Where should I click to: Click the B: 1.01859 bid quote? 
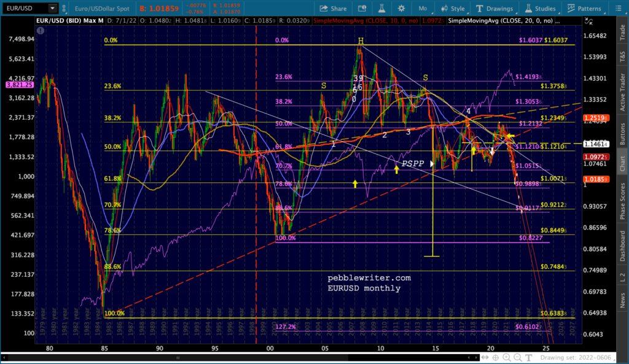click(159, 9)
